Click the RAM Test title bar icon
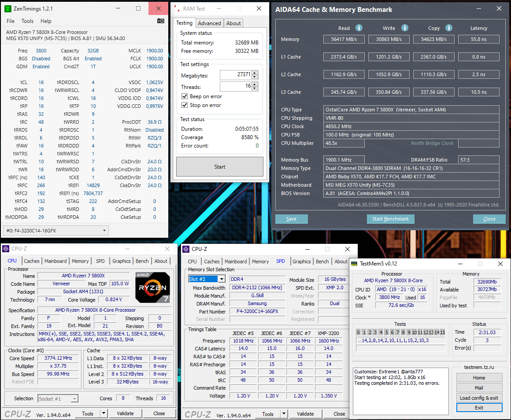This screenshot has width=511, height=420. tap(176, 9)
